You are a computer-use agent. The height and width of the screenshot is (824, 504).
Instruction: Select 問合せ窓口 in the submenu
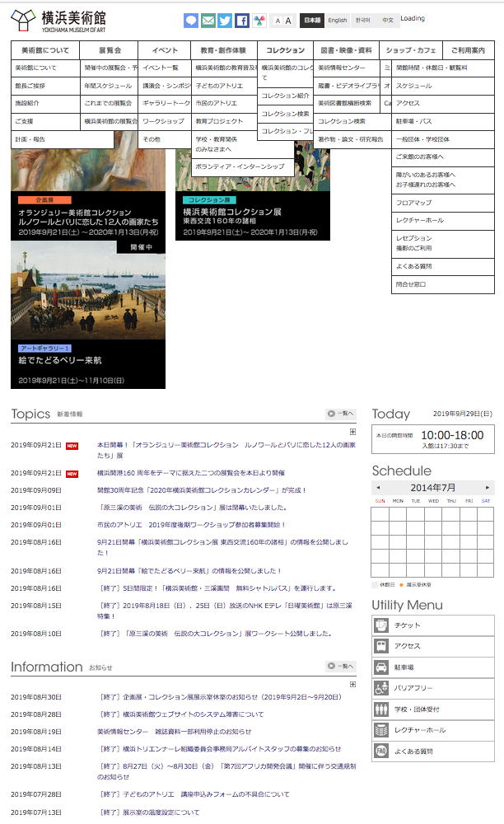coord(442,284)
